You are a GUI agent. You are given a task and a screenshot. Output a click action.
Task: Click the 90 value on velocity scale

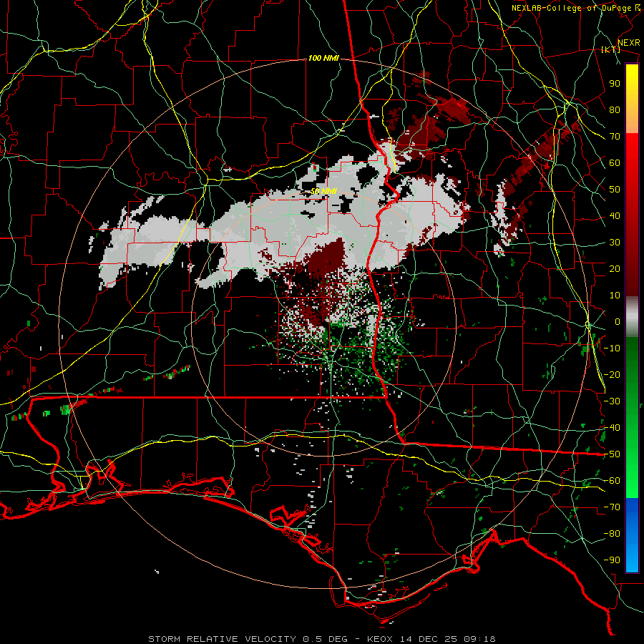(x=615, y=84)
